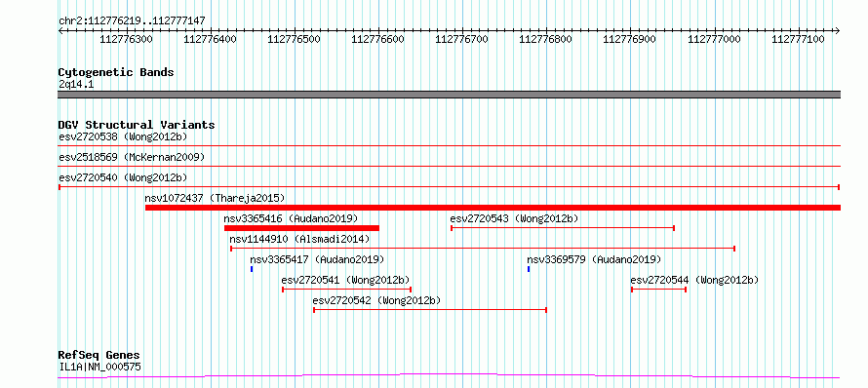Click ruler position 112777000

click(x=714, y=39)
